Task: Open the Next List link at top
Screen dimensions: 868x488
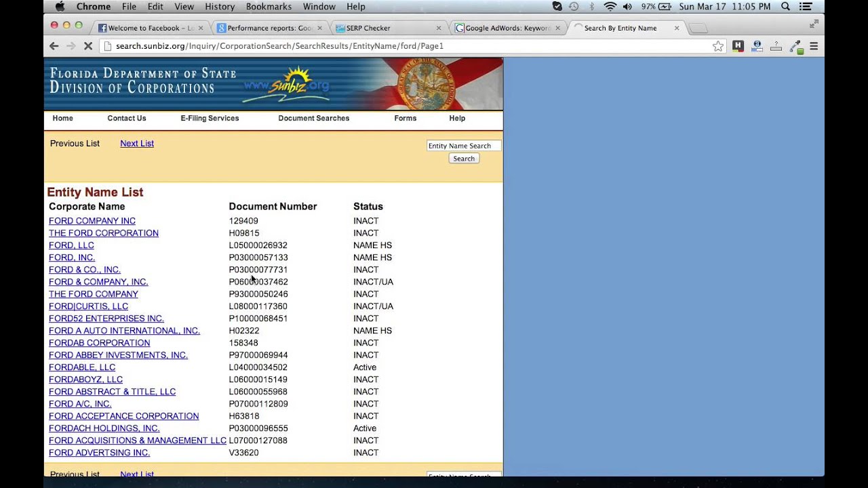Action: pyautogui.click(x=137, y=144)
